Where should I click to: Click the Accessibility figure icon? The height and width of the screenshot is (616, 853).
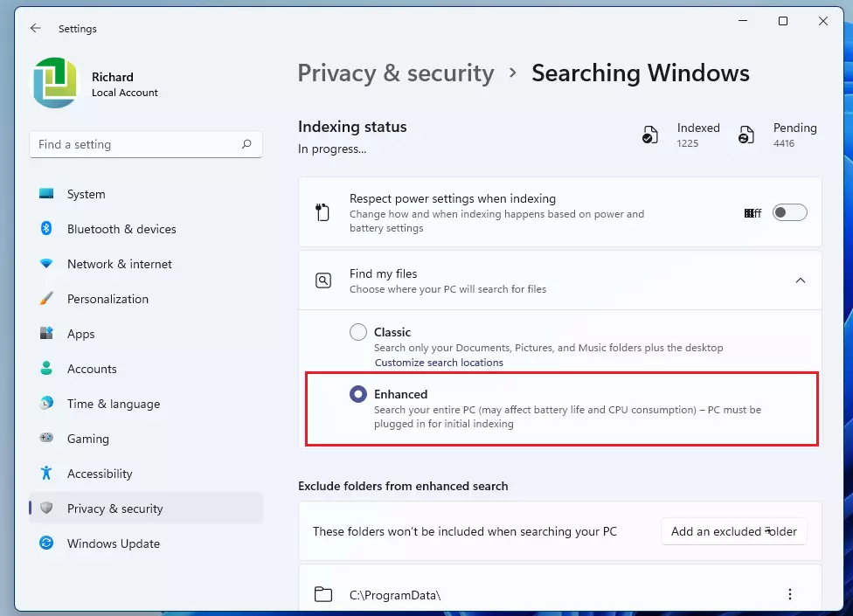[x=46, y=473]
